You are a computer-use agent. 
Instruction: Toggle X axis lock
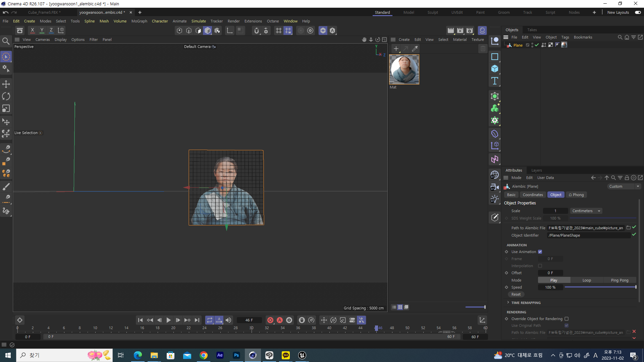(x=32, y=31)
